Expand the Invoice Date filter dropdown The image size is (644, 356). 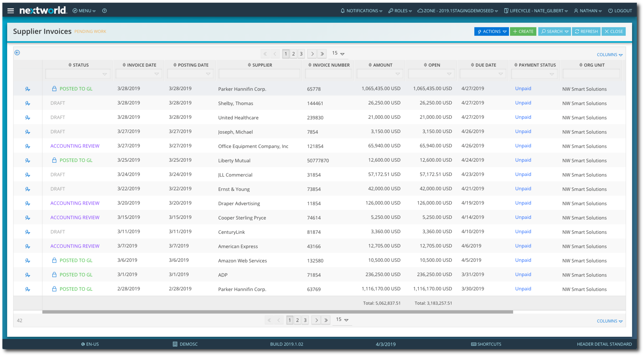[157, 74]
